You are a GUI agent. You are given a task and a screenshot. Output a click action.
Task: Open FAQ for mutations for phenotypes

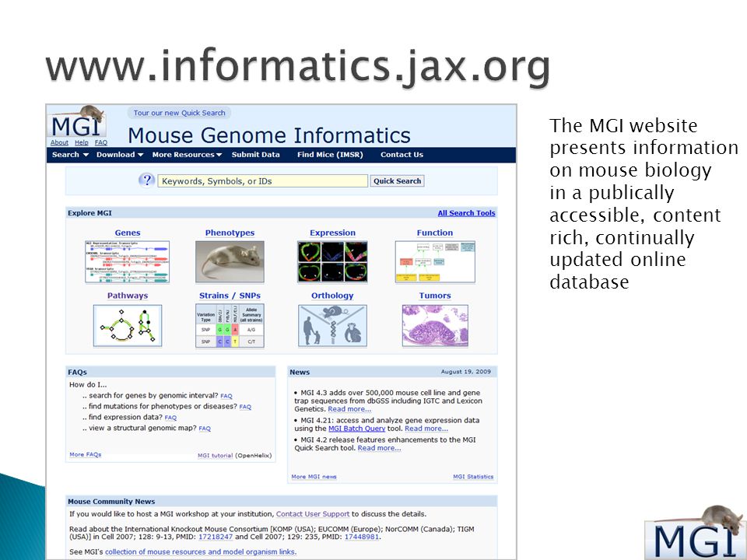tap(245, 407)
